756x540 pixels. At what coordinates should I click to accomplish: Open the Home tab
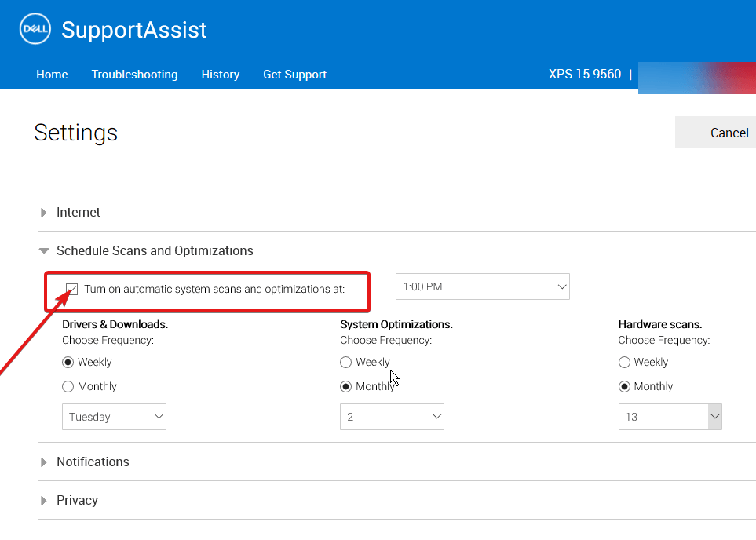pos(52,75)
